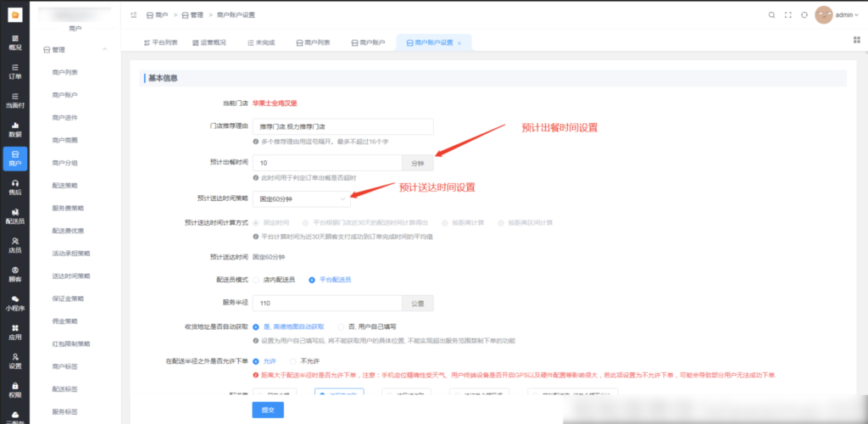Open 商户进件 in the side menu
The image size is (868, 424).
click(x=64, y=118)
